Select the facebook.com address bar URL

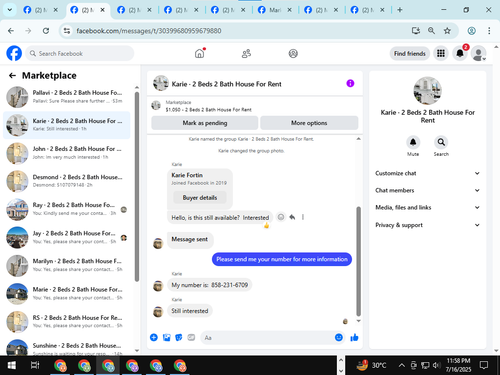coord(149,31)
